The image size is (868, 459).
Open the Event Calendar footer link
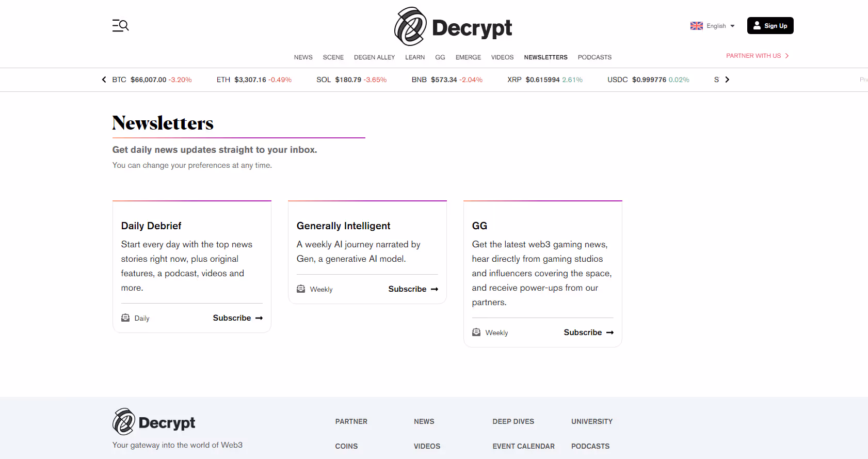click(x=524, y=447)
